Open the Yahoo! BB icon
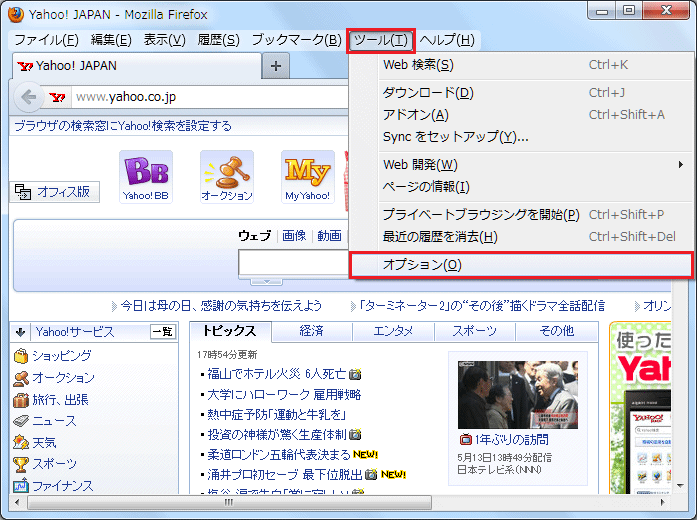The image size is (697, 520). (146, 176)
